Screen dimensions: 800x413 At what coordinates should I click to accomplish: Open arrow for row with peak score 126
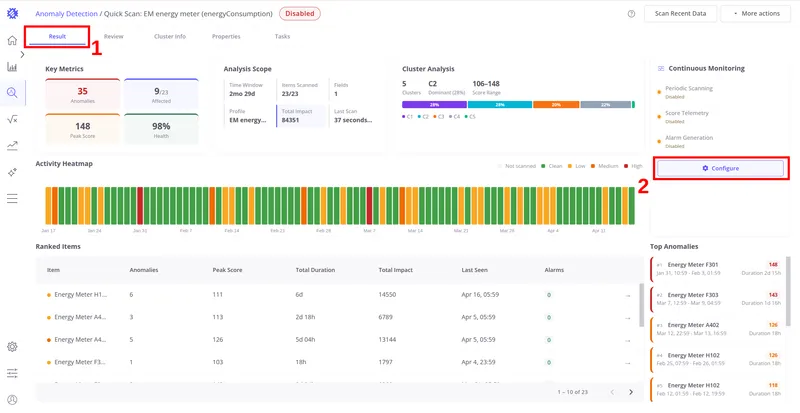coord(628,340)
